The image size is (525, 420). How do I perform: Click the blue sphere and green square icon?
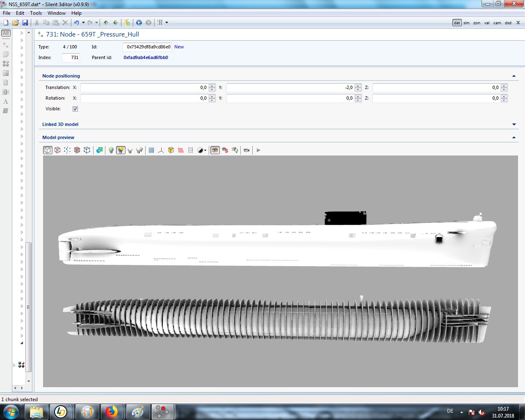point(99,150)
